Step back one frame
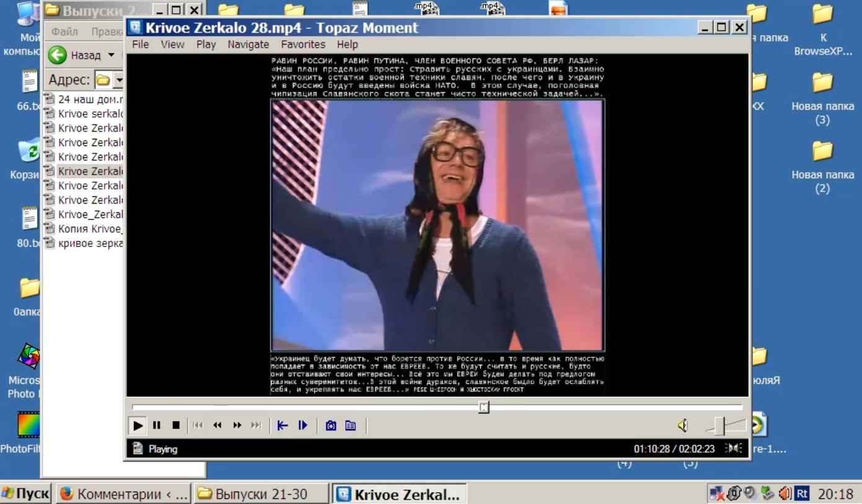862x504 pixels. point(283,425)
